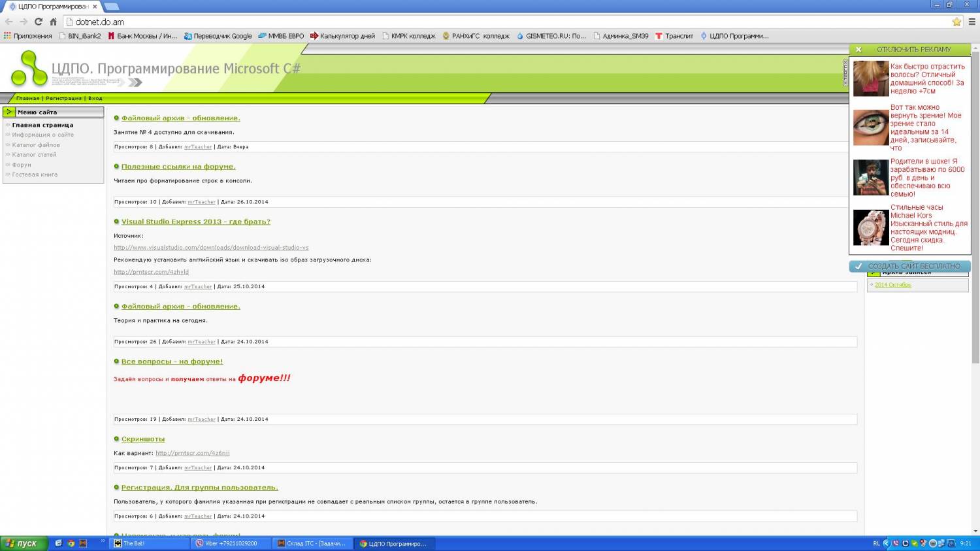Click the RL language indicator in tray
This screenshot has height=551, width=980.
[877, 543]
